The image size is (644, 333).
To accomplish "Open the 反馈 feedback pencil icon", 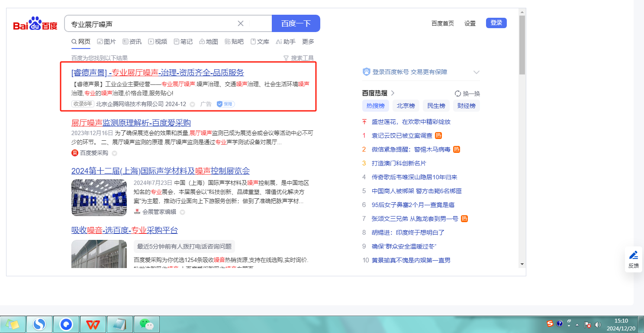I will (634, 255).
